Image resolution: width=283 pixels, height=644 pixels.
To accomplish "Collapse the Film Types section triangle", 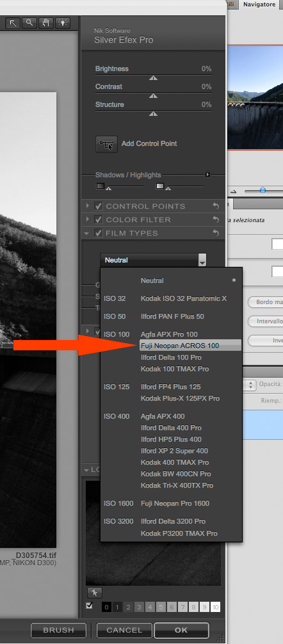I will click(87, 233).
